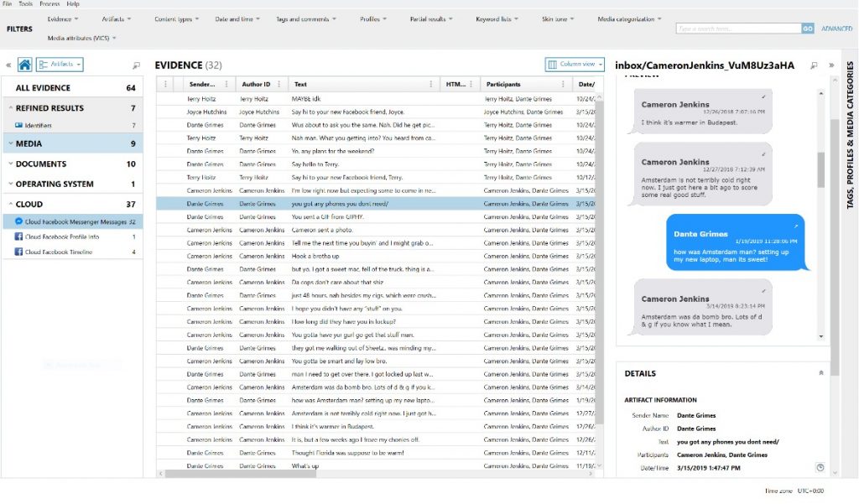Image resolution: width=859 pixels, height=504 pixels.
Task: Open the Help menu
Action: coord(73,4)
